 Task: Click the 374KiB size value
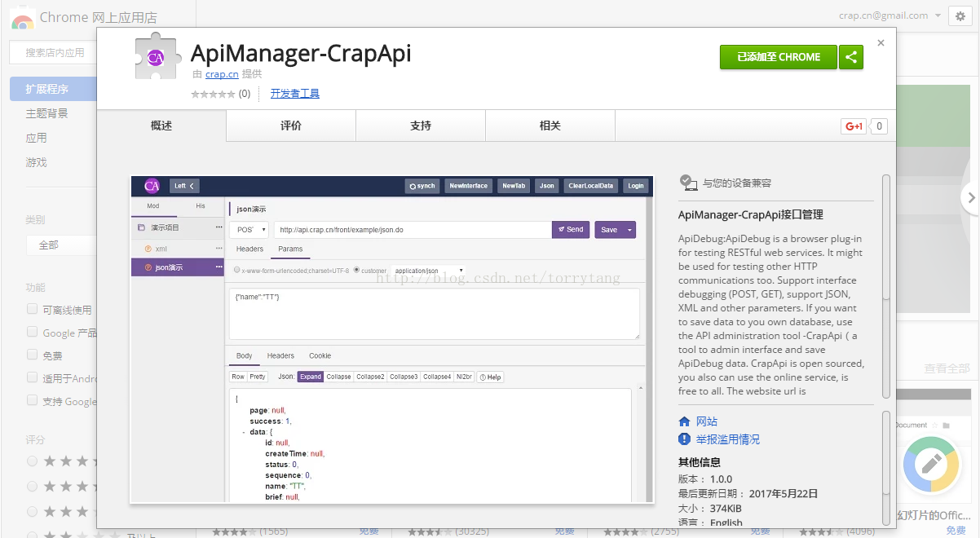(x=726, y=509)
